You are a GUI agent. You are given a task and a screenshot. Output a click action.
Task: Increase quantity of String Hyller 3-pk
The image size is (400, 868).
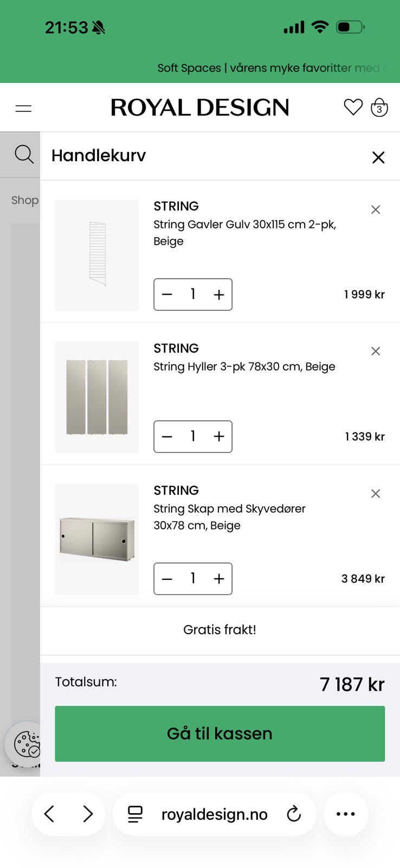(219, 437)
